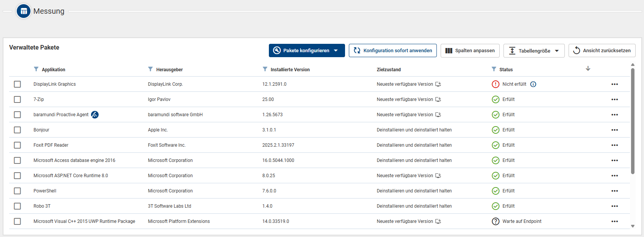The height and width of the screenshot is (237, 644).
Task: Filter the Installierte Version column
Action: coord(265,69)
